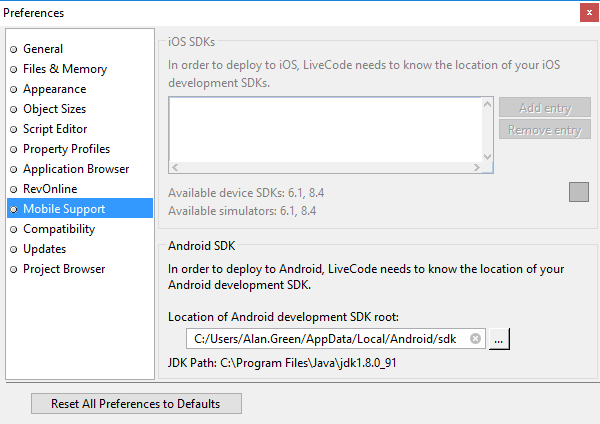Open Project Browser preferences
Screen dimensions: 600x424
tap(64, 269)
